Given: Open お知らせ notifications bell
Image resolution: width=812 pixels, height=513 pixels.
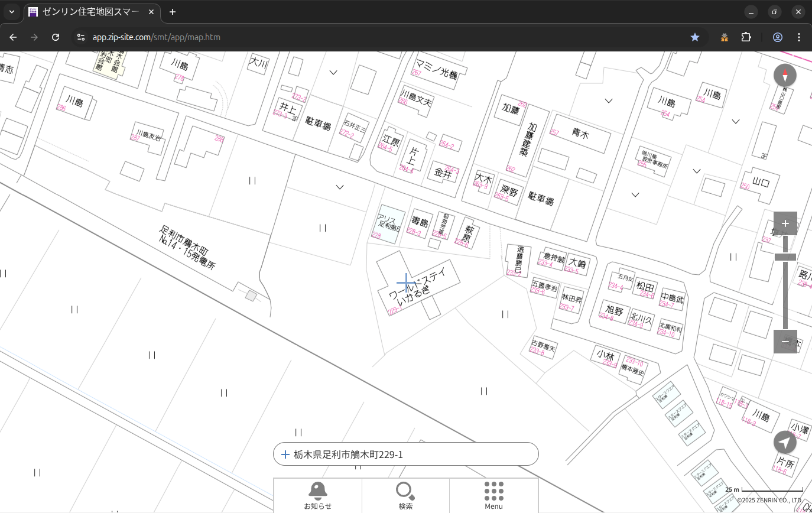Looking at the screenshot, I should pos(317,495).
